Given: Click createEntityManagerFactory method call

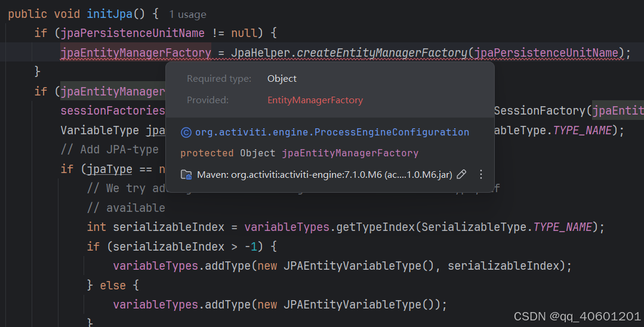Looking at the screenshot, I should tap(382, 53).
